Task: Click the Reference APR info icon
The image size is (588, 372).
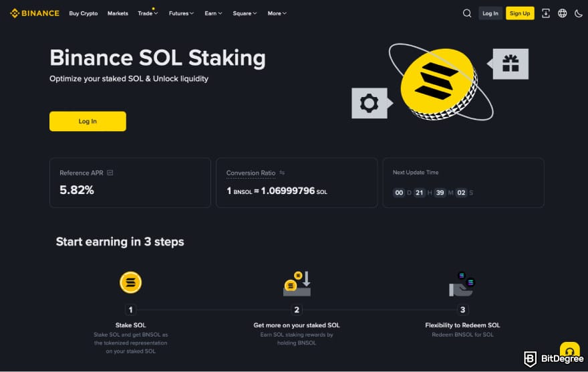Action: [110, 173]
